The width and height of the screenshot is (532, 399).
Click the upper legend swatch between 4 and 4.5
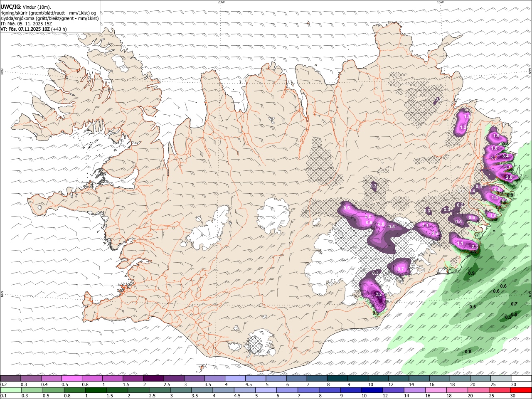235,379
